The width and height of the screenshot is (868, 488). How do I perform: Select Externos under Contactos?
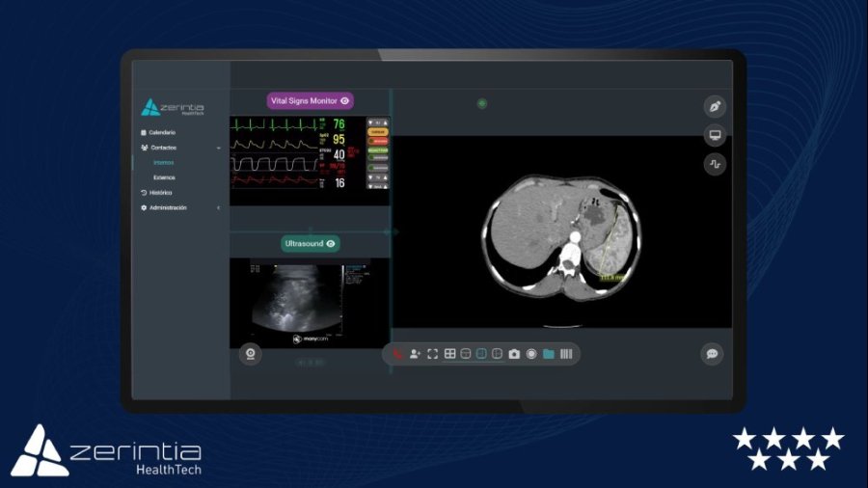click(164, 177)
